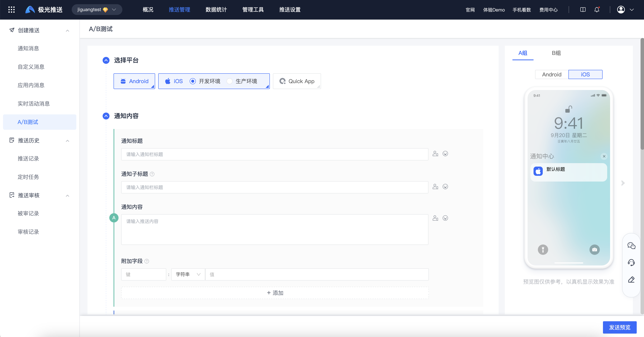Open 推送记录 in the sidebar
The height and width of the screenshot is (337, 644).
[29, 159]
